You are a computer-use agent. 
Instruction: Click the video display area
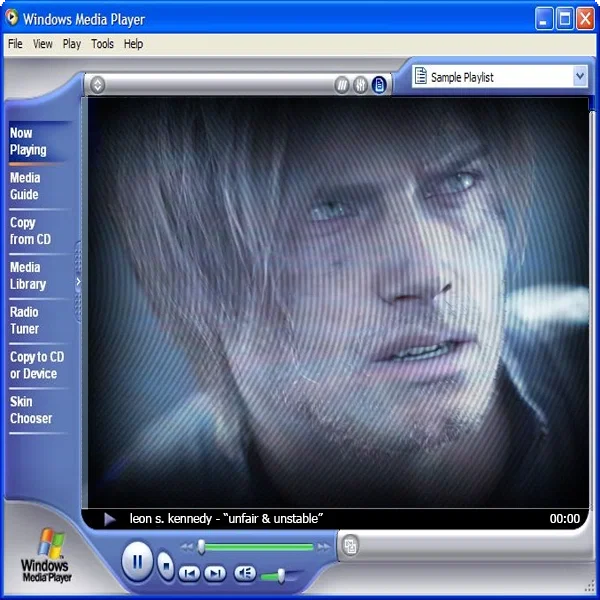point(338,302)
